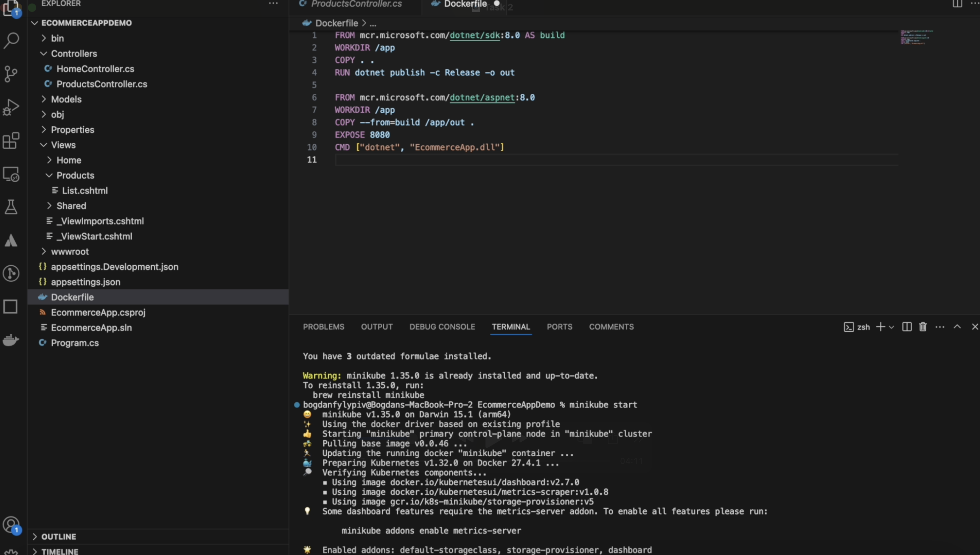
Task: Open new terminal launch profile dropdown
Action: (891, 327)
